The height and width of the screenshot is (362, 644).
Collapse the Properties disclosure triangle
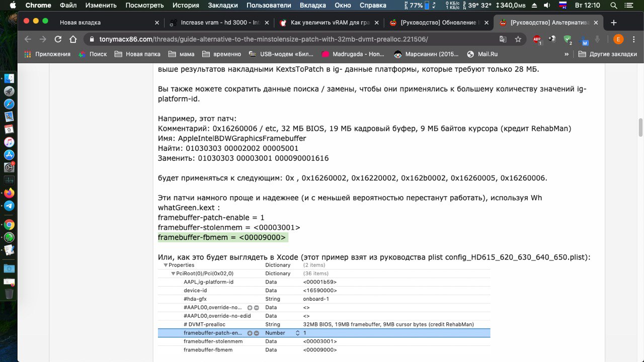click(166, 265)
